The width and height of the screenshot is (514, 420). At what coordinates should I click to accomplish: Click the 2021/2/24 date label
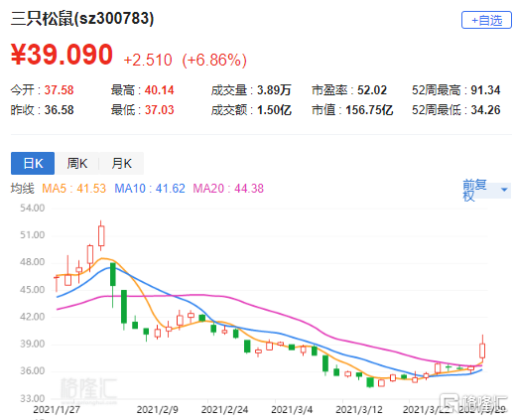(224, 409)
